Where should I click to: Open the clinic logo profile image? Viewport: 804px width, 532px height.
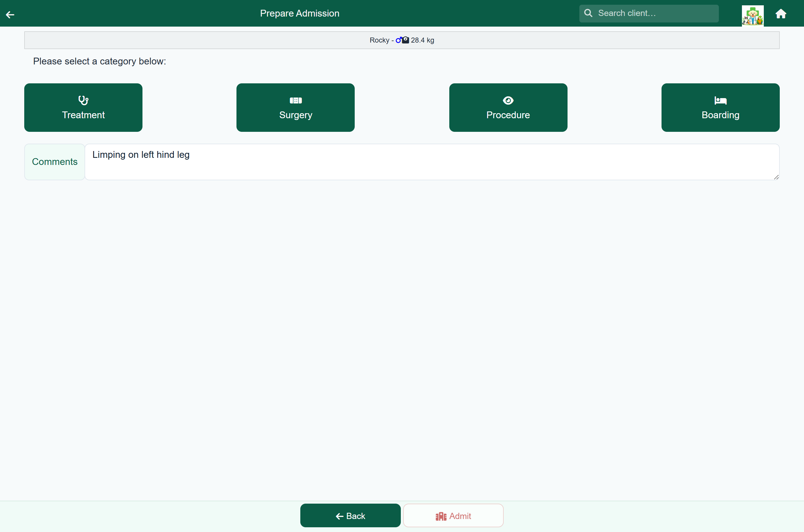(x=753, y=16)
